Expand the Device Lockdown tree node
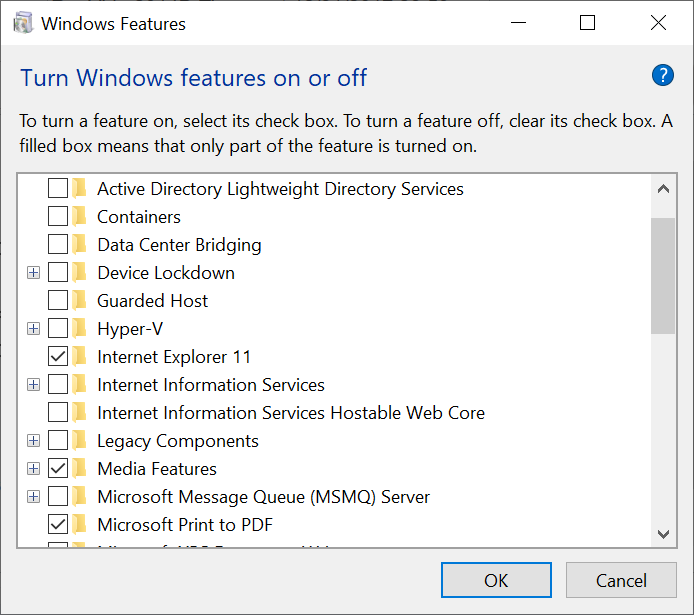This screenshot has width=694, height=615. click(x=33, y=273)
